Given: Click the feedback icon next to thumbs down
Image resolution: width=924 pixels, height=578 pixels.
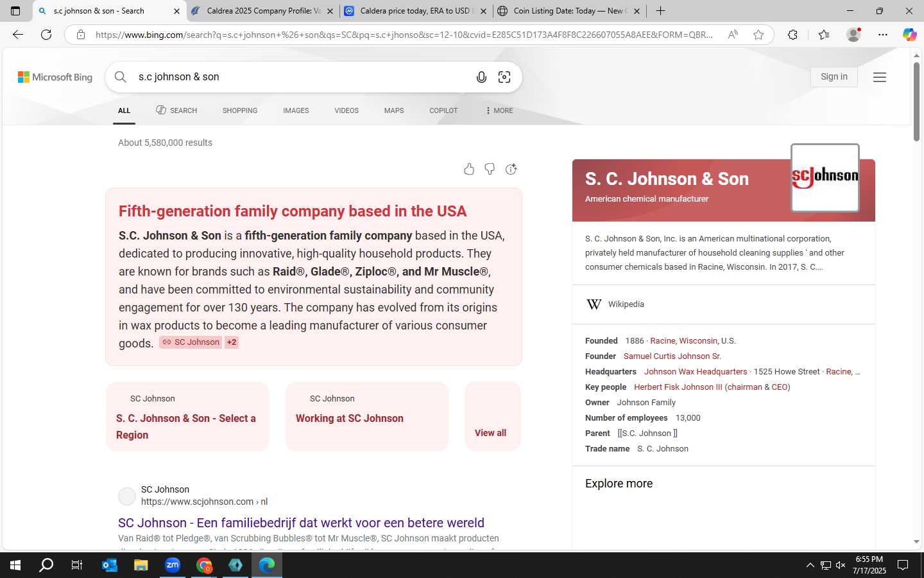Looking at the screenshot, I should pos(511,169).
